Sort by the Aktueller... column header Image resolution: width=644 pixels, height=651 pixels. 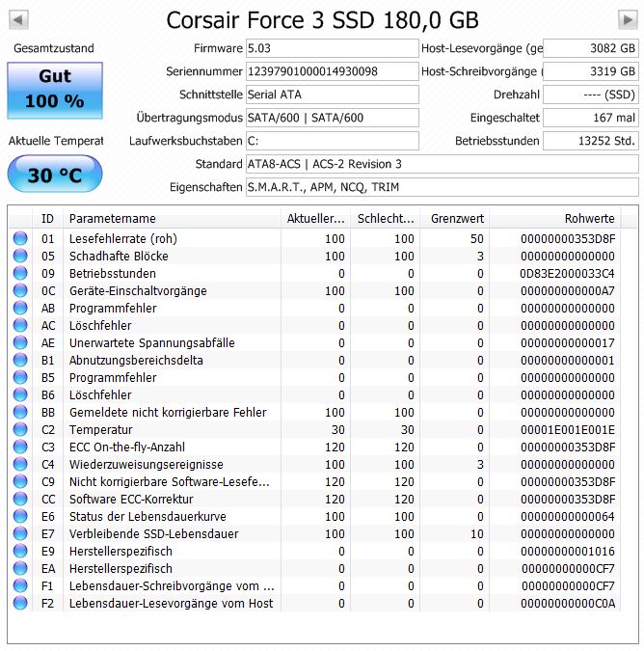316,218
